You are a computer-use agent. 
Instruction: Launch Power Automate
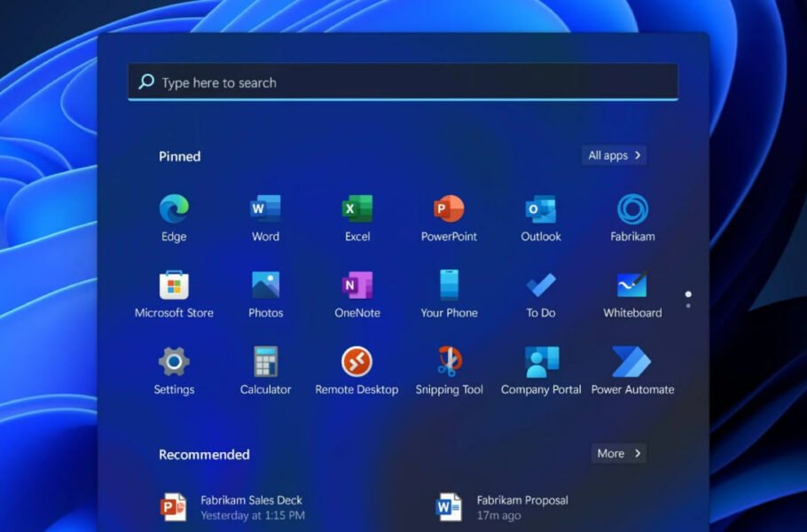[x=632, y=371]
